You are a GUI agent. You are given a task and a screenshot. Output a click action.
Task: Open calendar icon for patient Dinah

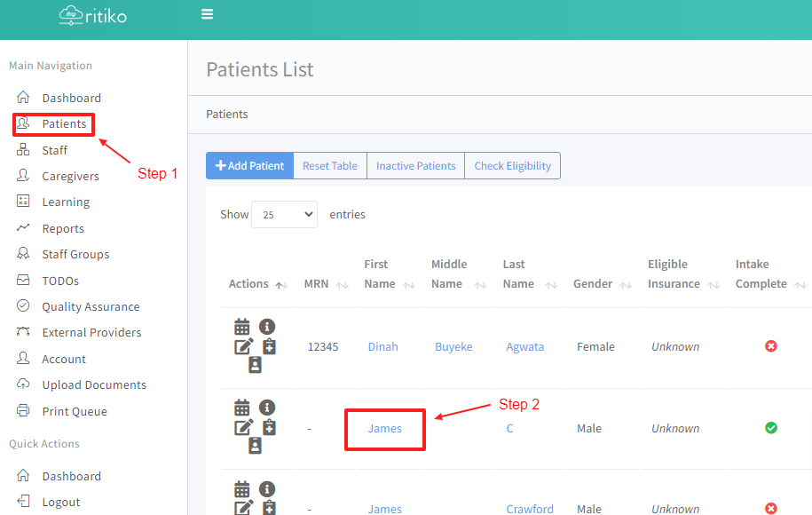pyautogui.click(x=242, y=327)
